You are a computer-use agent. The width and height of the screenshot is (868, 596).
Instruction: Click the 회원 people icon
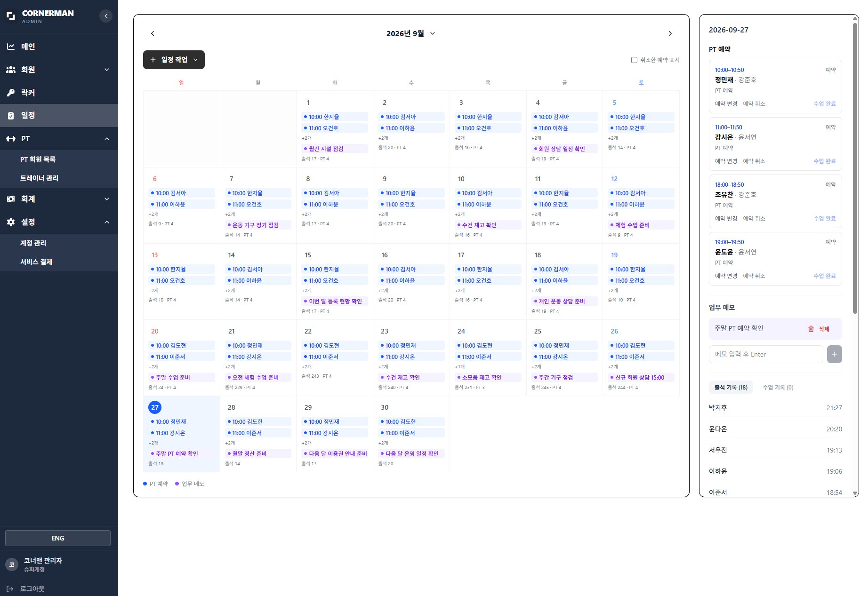click(x=11, y=70)
